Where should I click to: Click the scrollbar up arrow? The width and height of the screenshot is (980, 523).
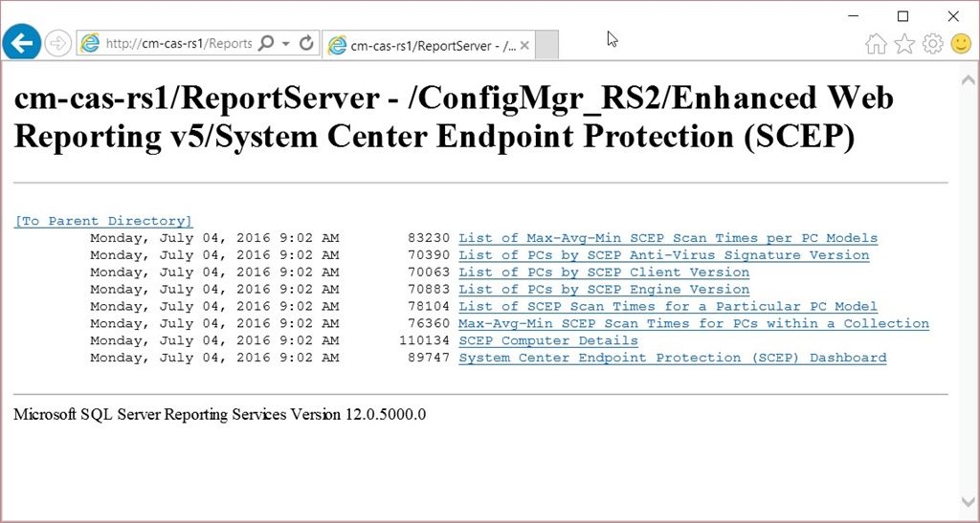pos(969,80)
